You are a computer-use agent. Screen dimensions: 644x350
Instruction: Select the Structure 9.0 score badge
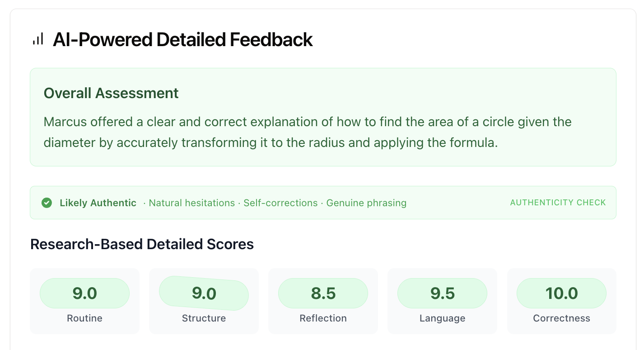tap(204, 293)
